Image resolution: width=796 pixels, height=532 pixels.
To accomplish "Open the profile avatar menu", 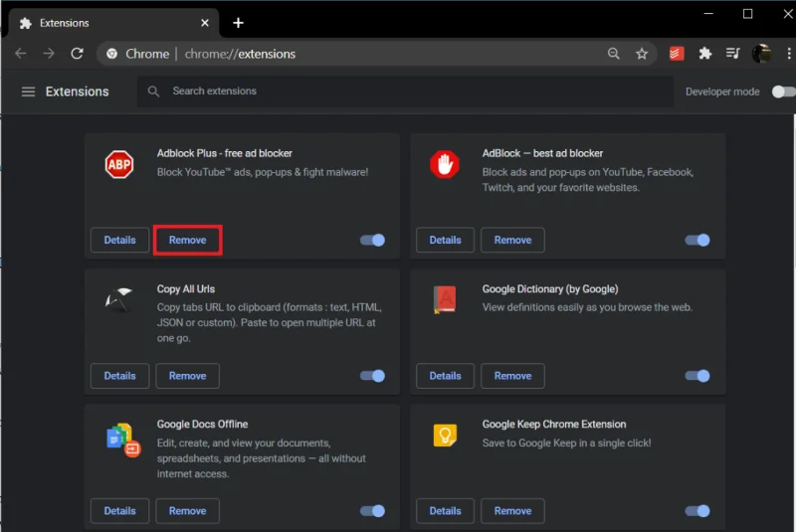I will [761, 54].
